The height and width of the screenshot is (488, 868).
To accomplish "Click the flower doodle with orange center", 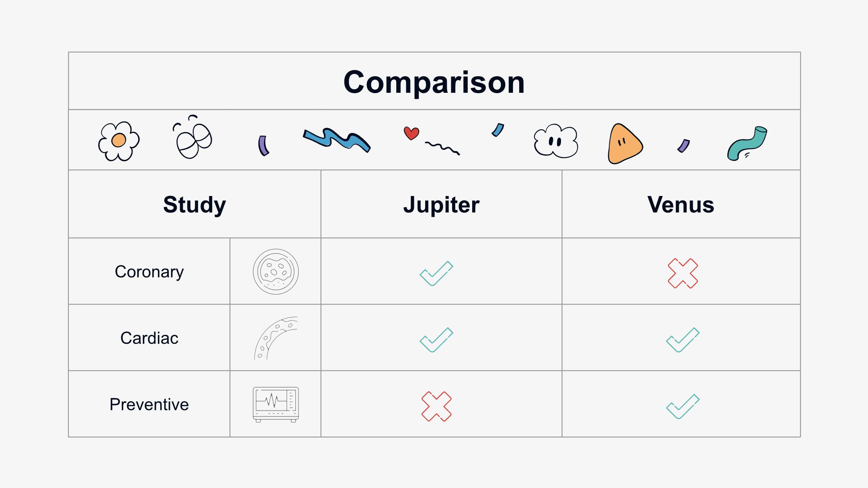I will point(119,141).
